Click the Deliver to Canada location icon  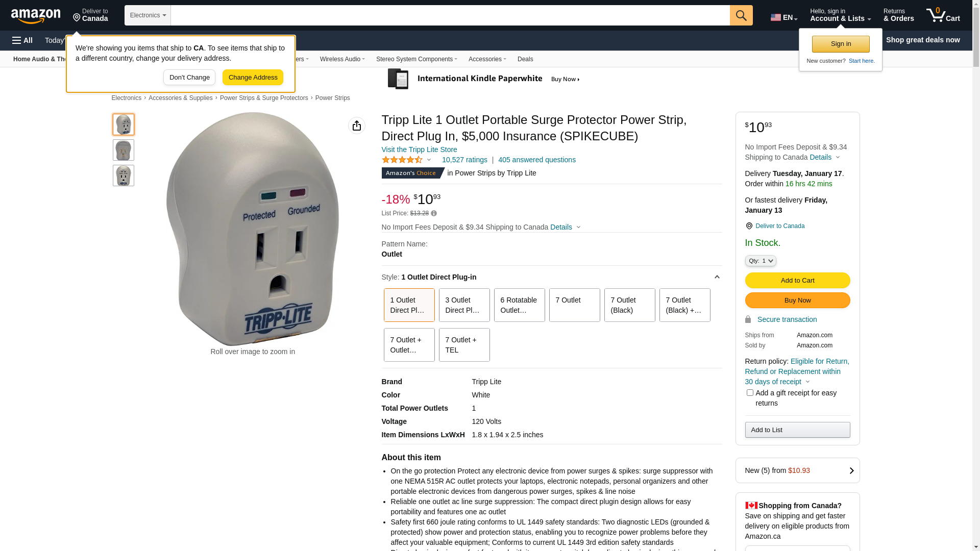[x=749, y=226]
